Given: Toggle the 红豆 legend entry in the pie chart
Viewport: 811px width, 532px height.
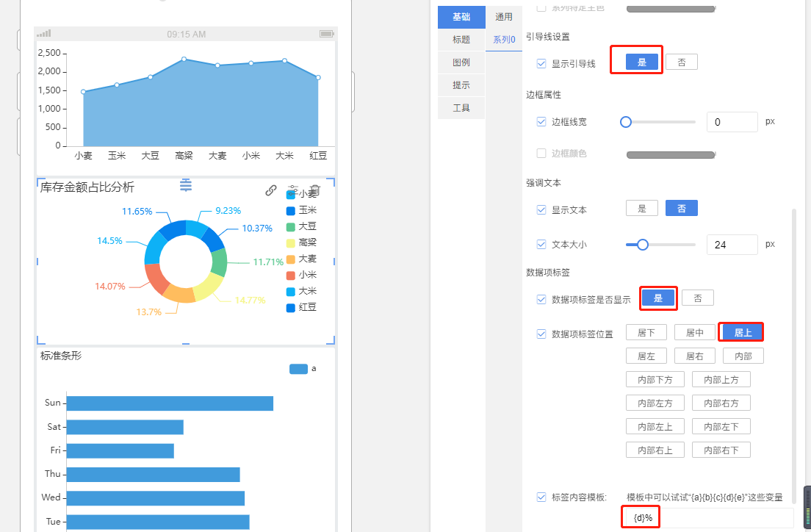Looking at the screenshot, I should coord(301,307).
